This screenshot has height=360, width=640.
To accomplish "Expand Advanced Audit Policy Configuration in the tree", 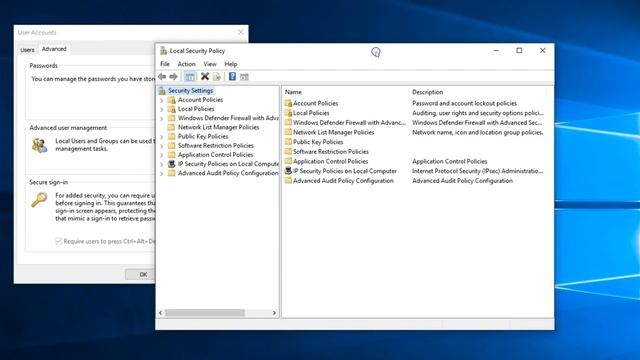I will tap(162, 173).
